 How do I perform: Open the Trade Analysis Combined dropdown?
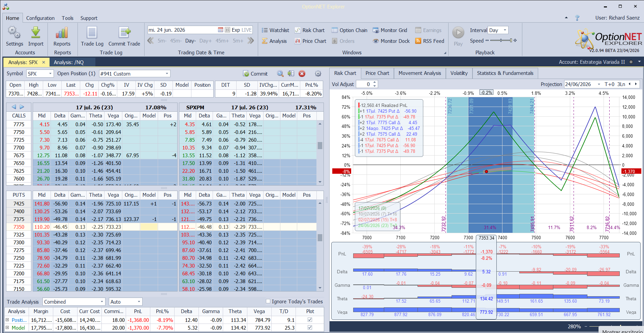[102, 302]
